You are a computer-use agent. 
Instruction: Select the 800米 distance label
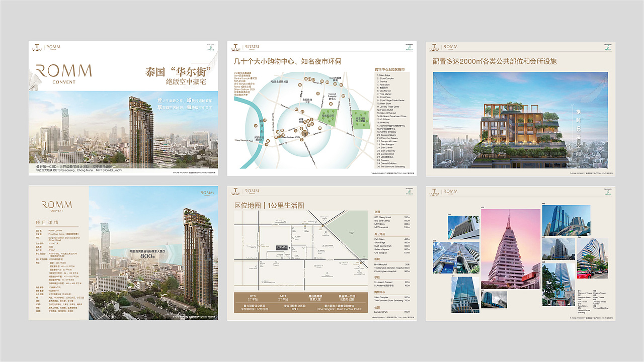coord(146,256)
